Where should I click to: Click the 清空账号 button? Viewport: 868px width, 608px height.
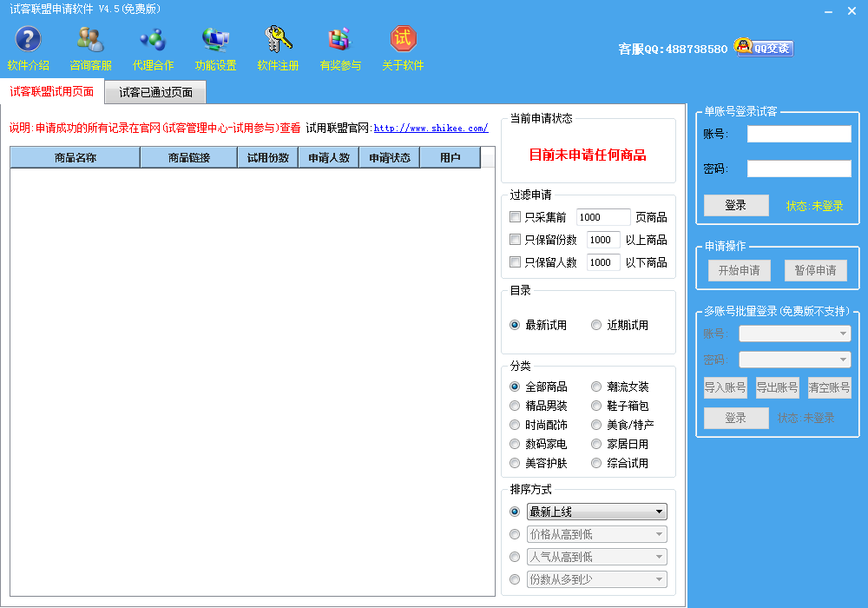pos(829,387)
